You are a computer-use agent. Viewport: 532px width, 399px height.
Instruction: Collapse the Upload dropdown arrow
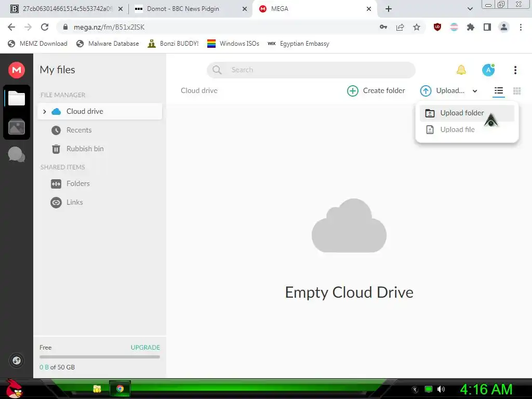(475, 91)
